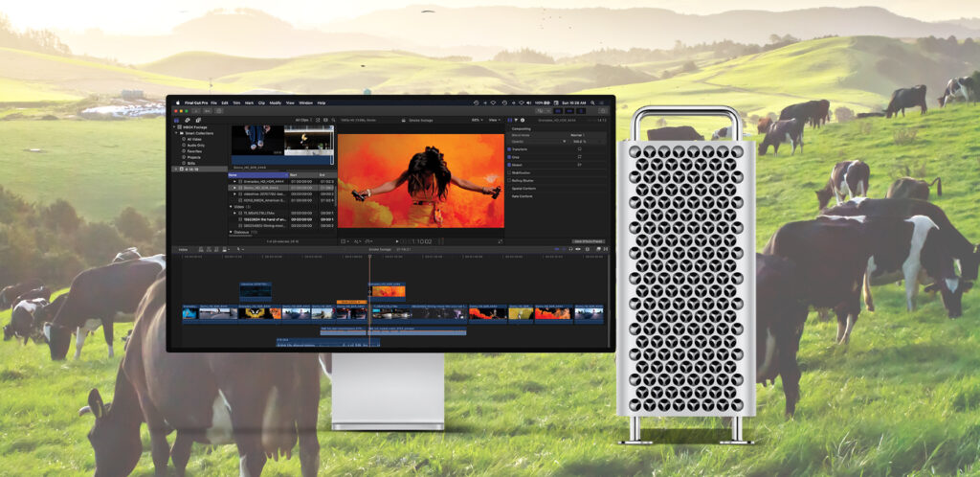This screenshot has height=477, width=980.
Task: Enable the Stabilization checkbox
Action: tap(509, 172)
